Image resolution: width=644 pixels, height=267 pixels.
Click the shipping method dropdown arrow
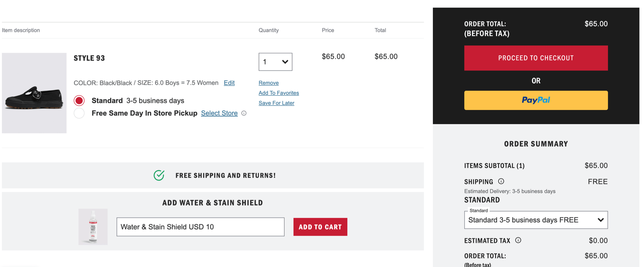600,220
